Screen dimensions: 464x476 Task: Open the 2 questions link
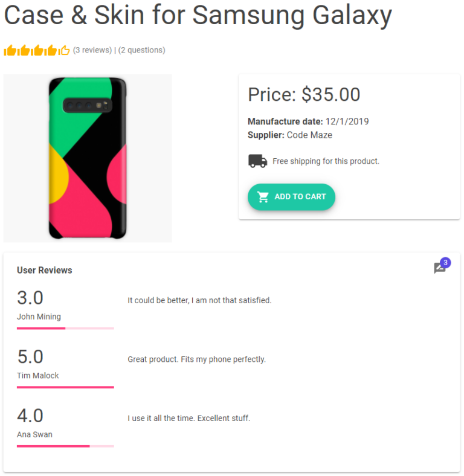pos(141,50)
